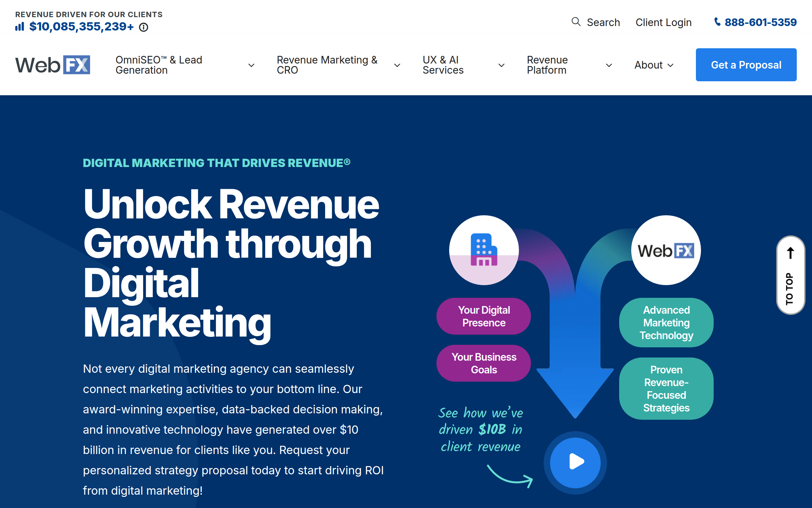Expand chevron beside Revenue Marketing & CRO
The height and width of the screenshot is (508, 812).
(397, 65)
